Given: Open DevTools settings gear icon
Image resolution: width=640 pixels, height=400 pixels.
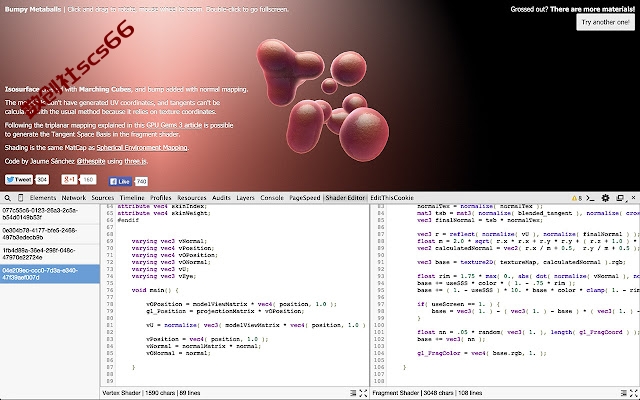Looking at the screenshot, I should tap(605, 198).
